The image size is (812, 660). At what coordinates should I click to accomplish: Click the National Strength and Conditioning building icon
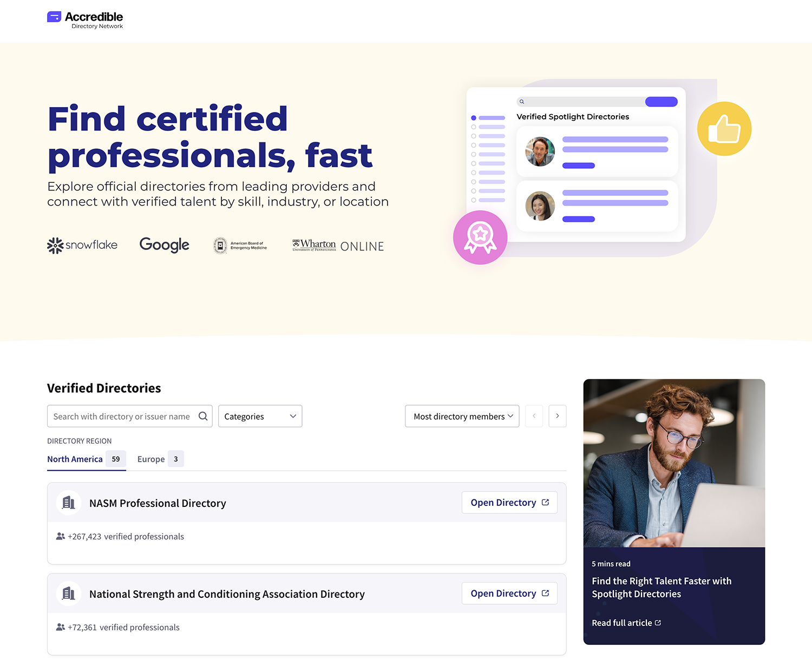click(x=69, y=593)
